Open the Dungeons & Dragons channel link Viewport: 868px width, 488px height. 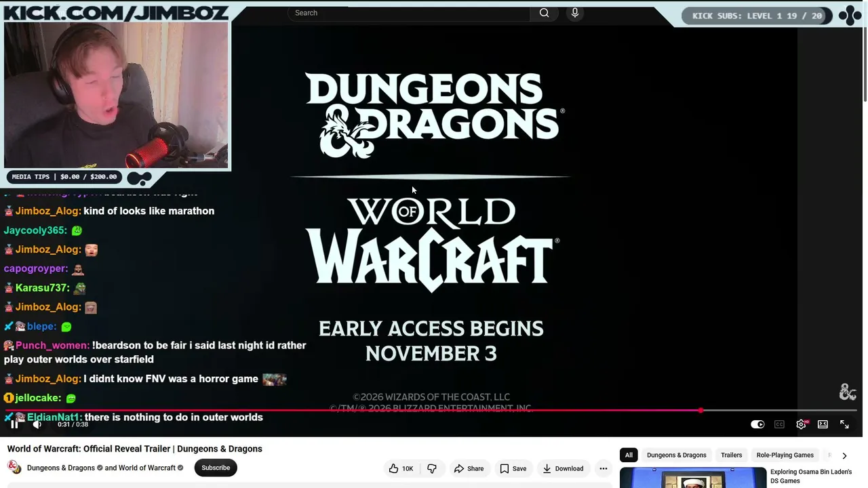click(61, 468)
